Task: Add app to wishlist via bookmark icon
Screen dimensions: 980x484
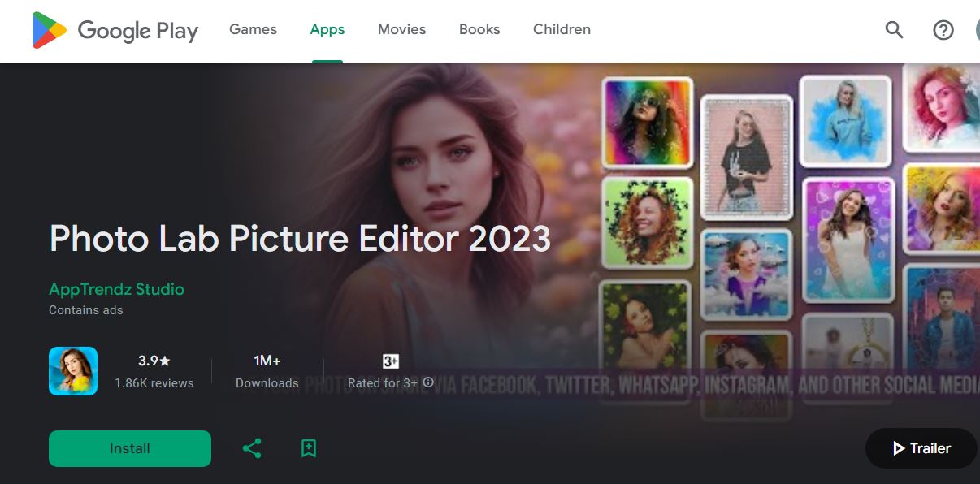Action: point(309,447)
